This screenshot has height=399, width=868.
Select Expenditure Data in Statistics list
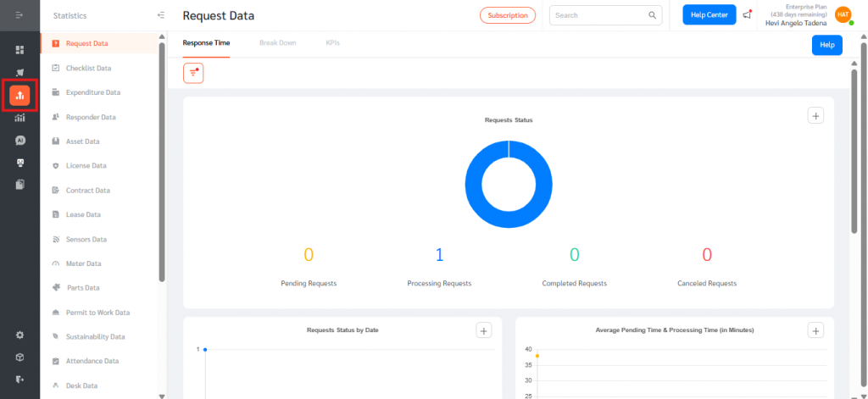point(92,92)
